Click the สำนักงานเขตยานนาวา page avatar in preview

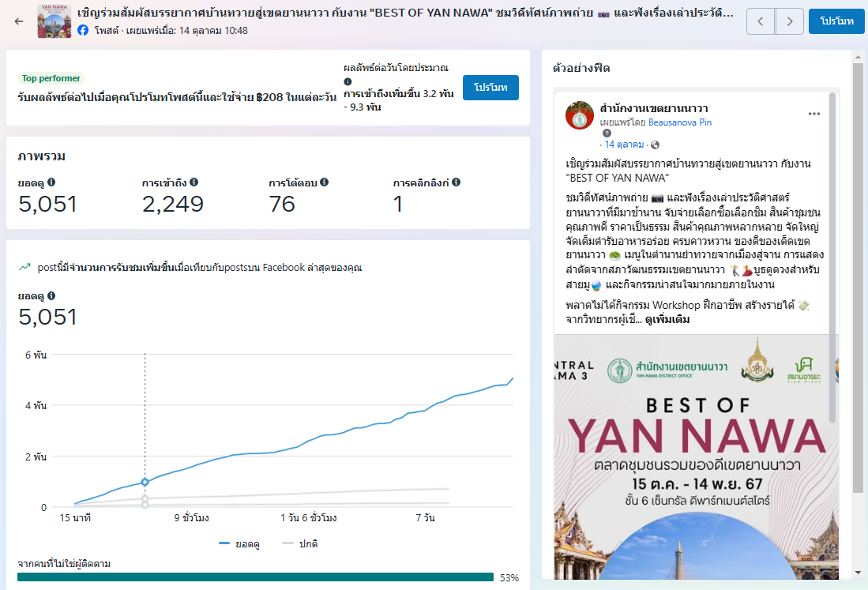(580, 115)
